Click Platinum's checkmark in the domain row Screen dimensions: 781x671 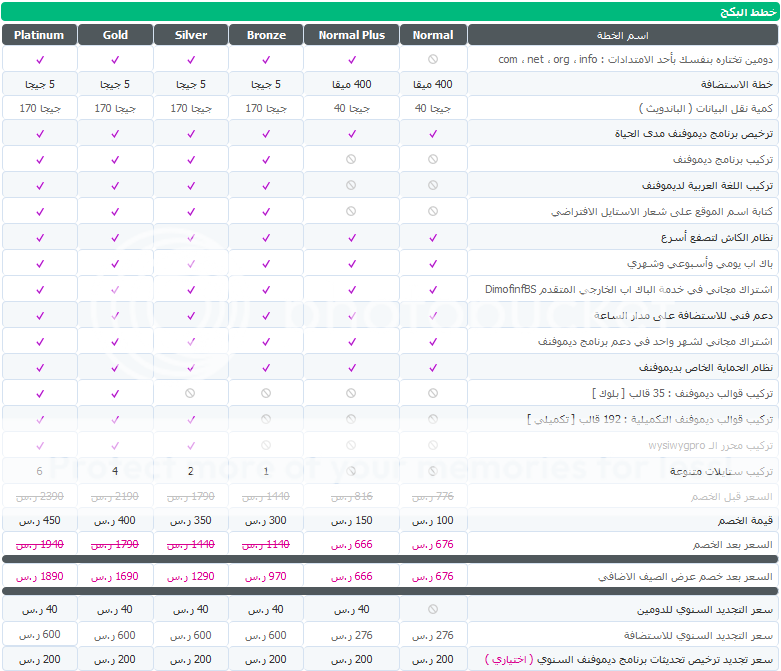pos(39,60)
